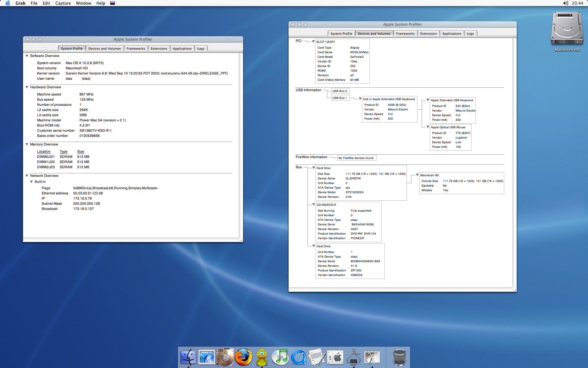Click the volume icon in the menu bar

tap(565, 3)
